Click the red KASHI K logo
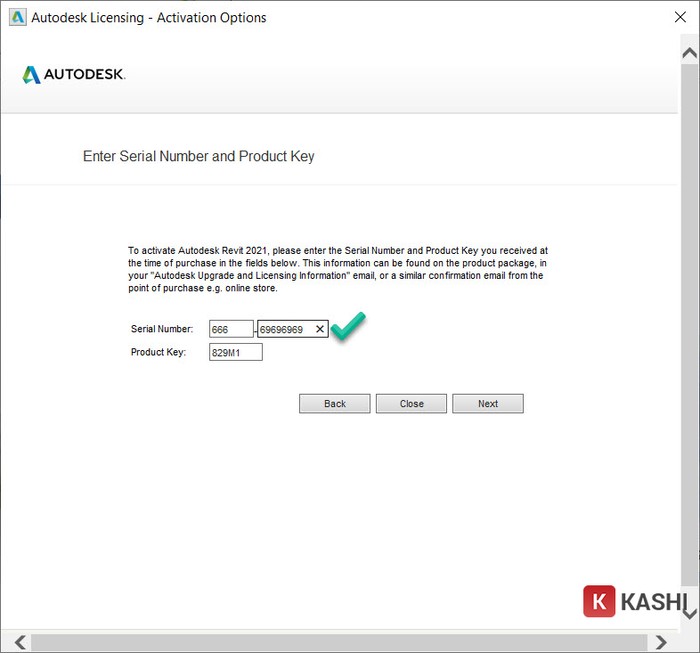Screen dimensions: 700x653 pos(598,601)
